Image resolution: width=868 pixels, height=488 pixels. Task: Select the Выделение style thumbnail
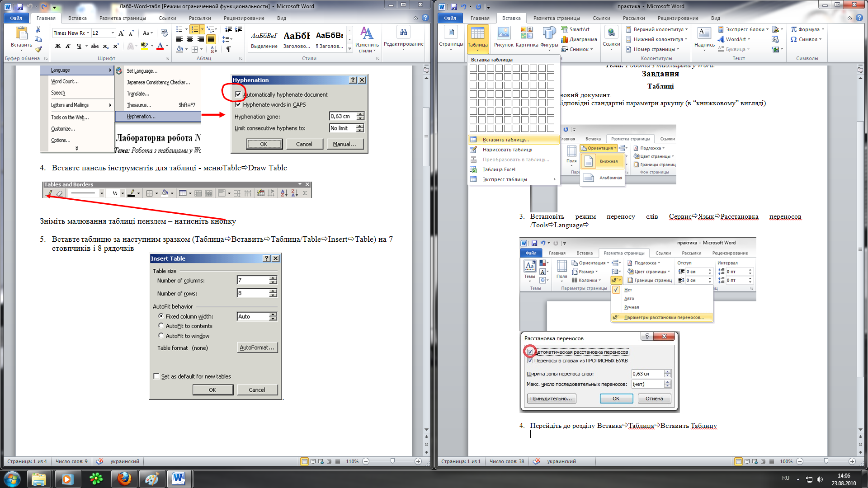264,39
